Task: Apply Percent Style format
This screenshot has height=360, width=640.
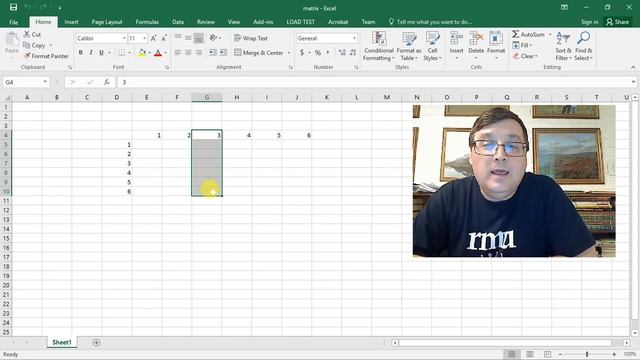Action: (318, 53)
